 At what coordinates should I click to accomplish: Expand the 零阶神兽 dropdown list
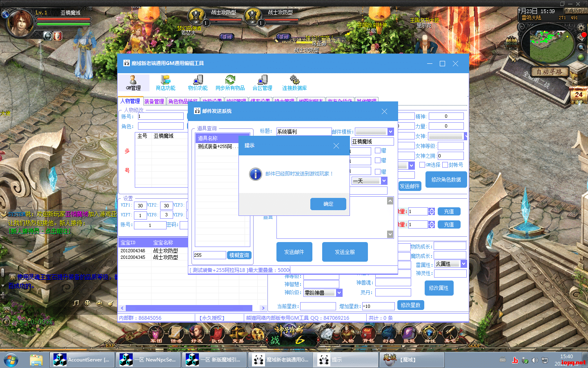339,293
